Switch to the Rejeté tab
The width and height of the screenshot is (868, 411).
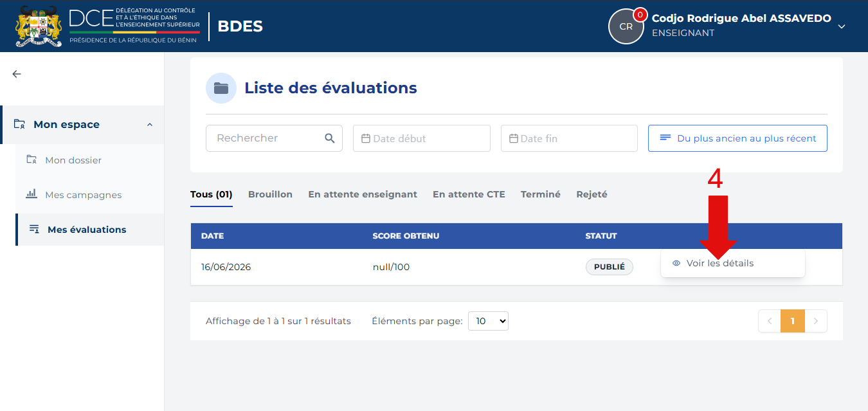(x=592, y=194)
